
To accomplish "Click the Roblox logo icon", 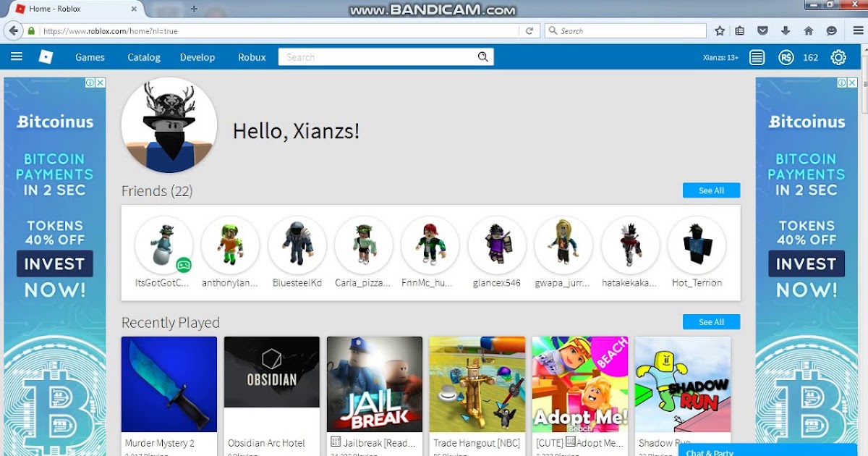I will 46,57.
